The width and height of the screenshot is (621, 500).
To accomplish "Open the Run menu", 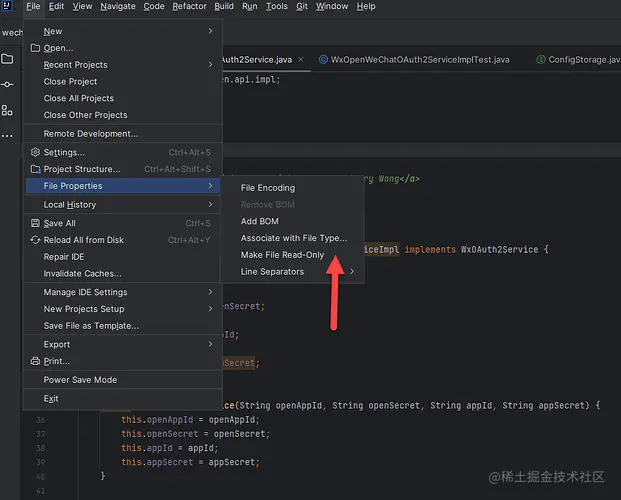I will pyautogui.click(x=250, y=6).
